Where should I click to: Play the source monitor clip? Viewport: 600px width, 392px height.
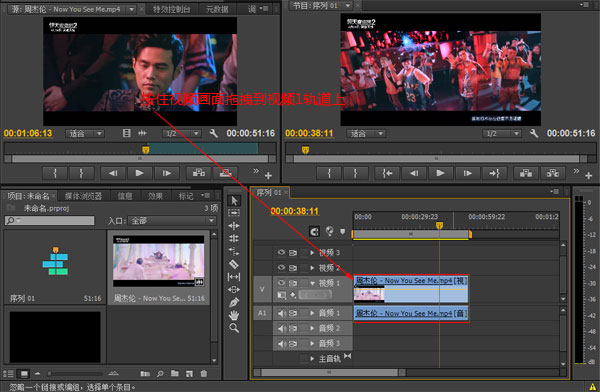click(x=140, y=173)
